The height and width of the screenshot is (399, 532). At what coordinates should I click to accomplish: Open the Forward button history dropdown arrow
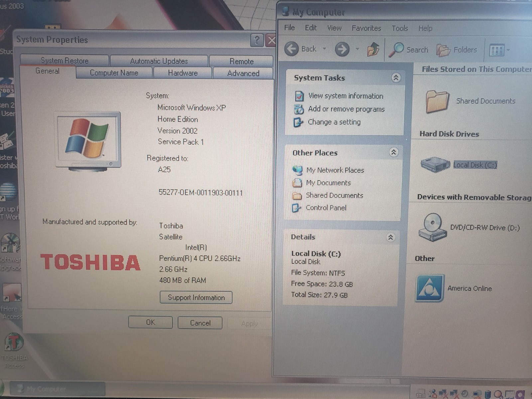click(x=357, y=49)
